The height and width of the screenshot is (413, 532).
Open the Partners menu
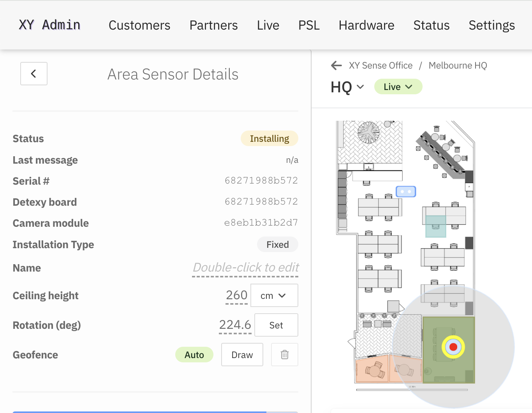pyautogui.click(x=213, y=25)
